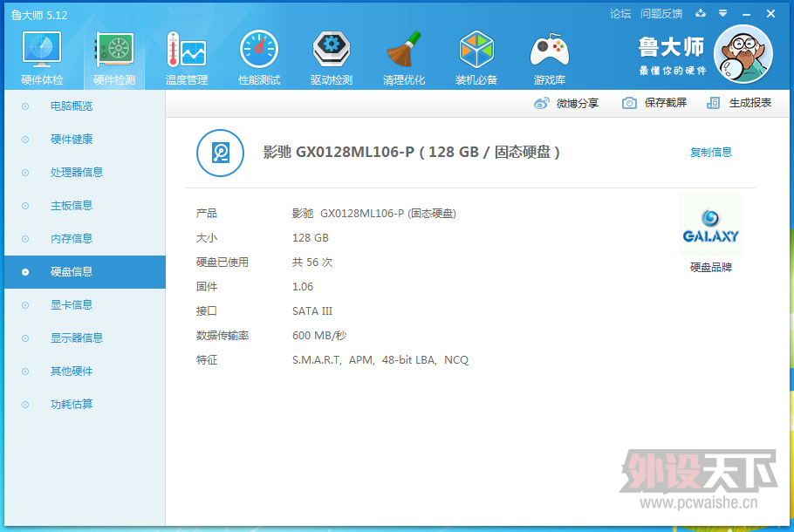The image size is (794, 532).
Task: Click 生成报表 generate report button
Action: tap(740, 103)
